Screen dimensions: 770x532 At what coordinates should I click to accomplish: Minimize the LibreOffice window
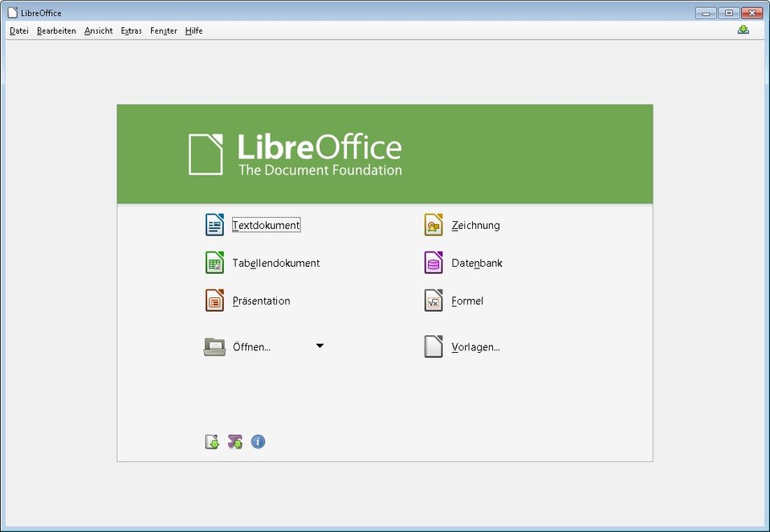click(x=706, y=14)
